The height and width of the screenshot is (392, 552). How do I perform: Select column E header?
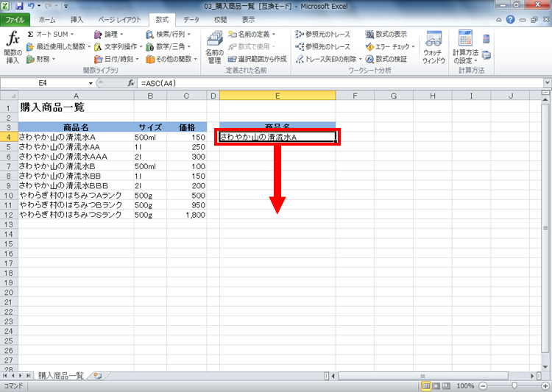277,96
